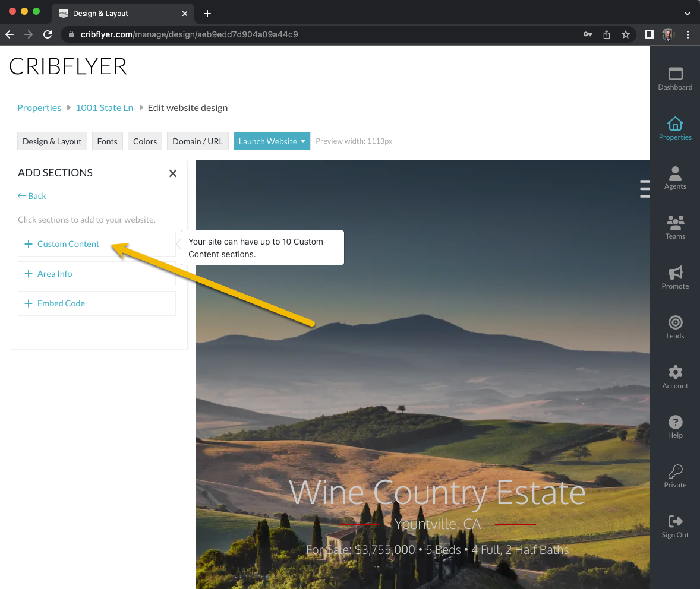The height and width of the screenshot is (589, 700).
Task: Click the For Sale price details line
Action: (x=437, y=550)
